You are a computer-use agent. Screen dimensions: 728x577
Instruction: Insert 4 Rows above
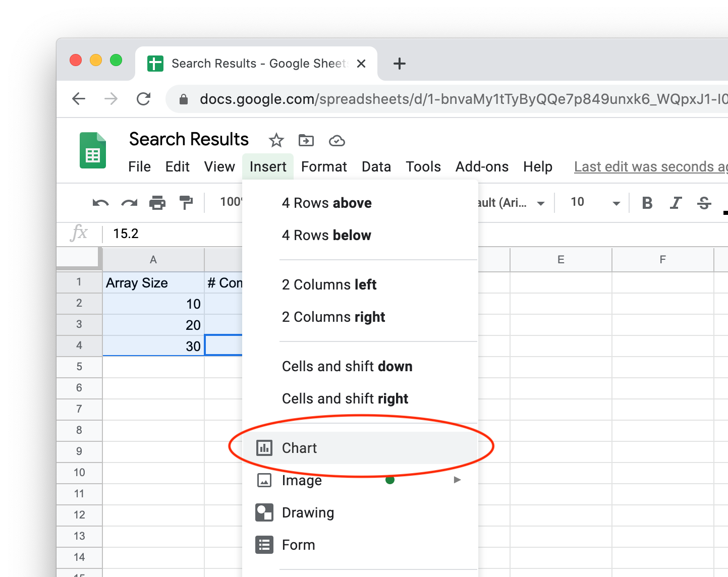click(360, 203)
